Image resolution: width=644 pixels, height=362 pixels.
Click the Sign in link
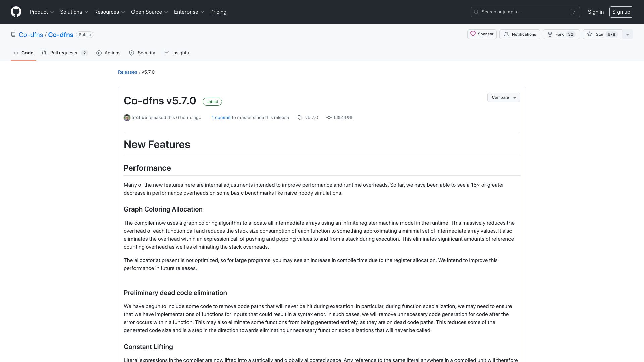tap(596, 12)
